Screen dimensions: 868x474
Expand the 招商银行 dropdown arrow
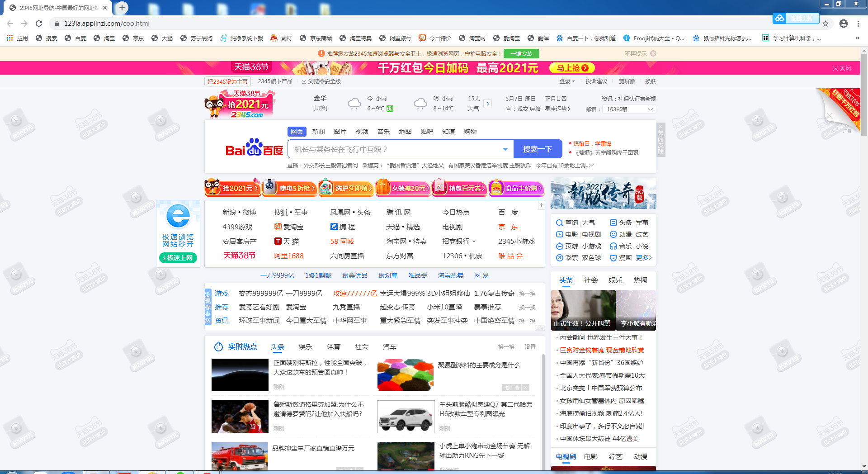tap(474, 242)
